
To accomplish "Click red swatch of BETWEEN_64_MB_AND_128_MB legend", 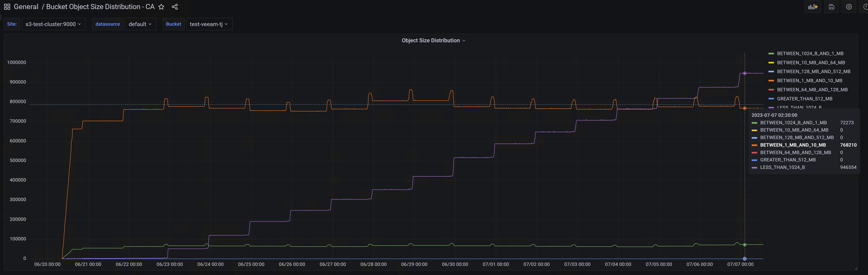I will point(771,90).
